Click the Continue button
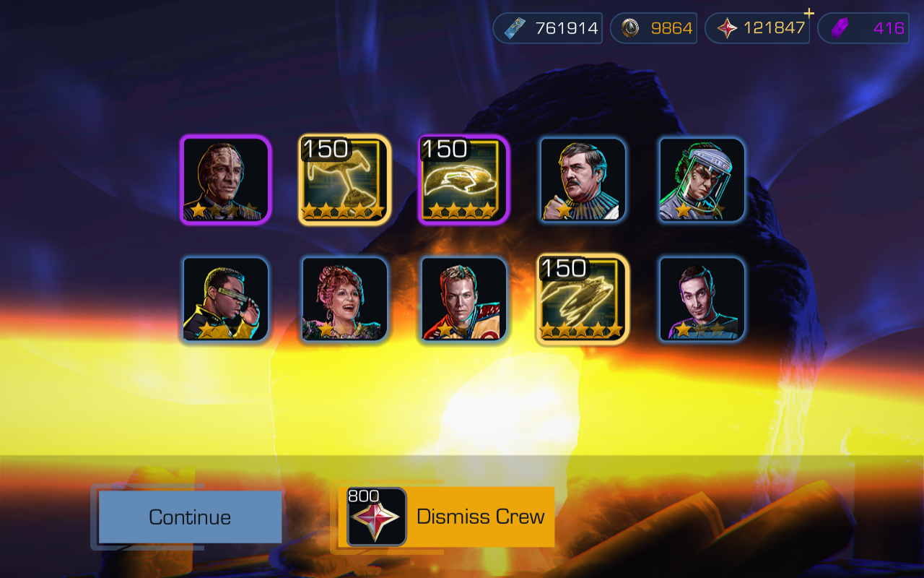The width and height of the screenshot is (924, 578). click(x=190, y=517)
